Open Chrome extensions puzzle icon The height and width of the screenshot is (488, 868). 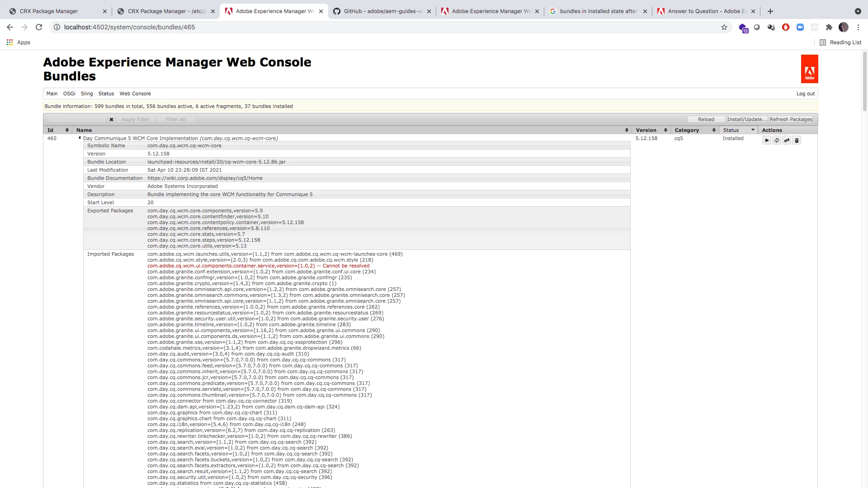[829, 27]
